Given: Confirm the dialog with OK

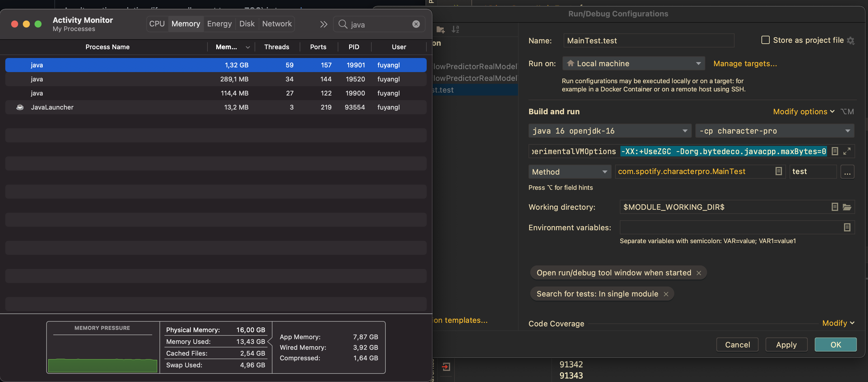Looking at the screenshot, I should 836,345.
